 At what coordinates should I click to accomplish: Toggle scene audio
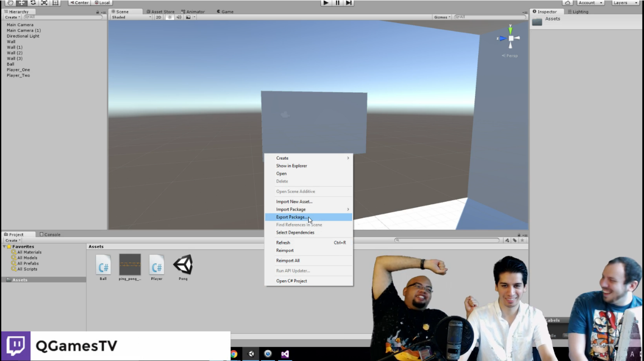click(x=179, y=17)
